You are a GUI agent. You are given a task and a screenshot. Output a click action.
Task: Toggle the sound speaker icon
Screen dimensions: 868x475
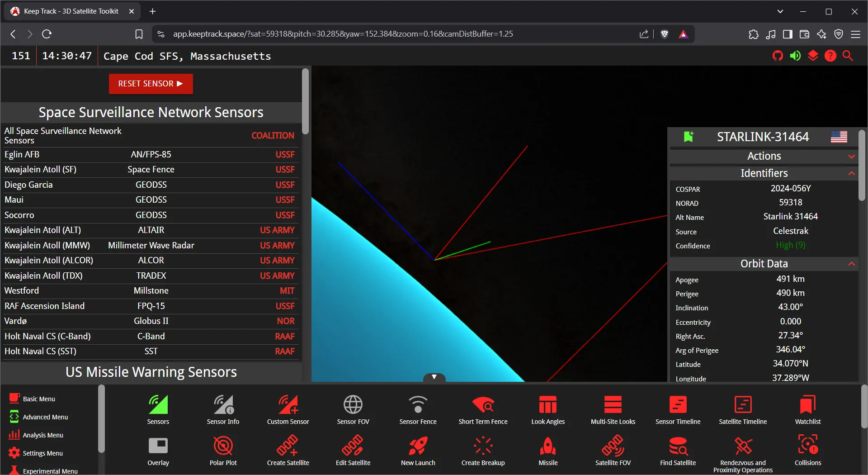[x=795, y=56]
